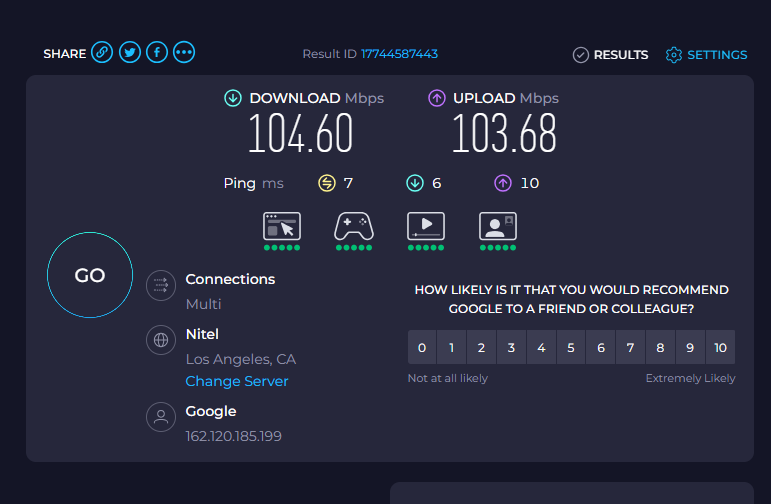Rate recommendation score 1

451,347
